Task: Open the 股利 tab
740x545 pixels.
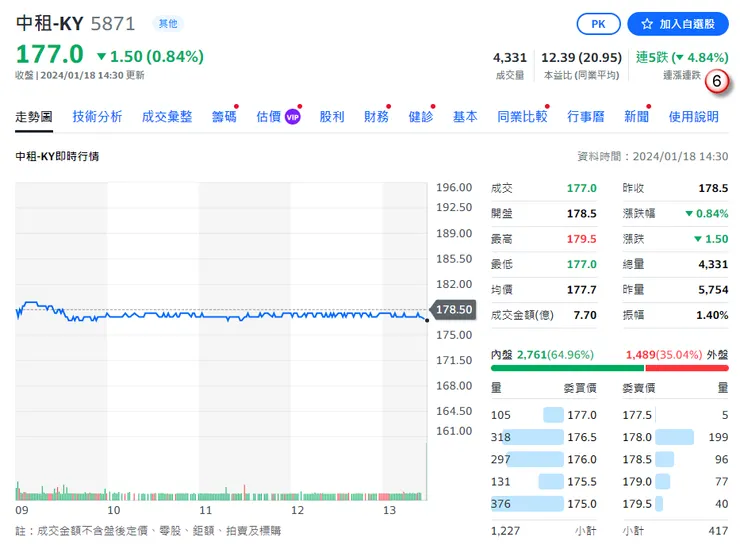Action: 332,117
